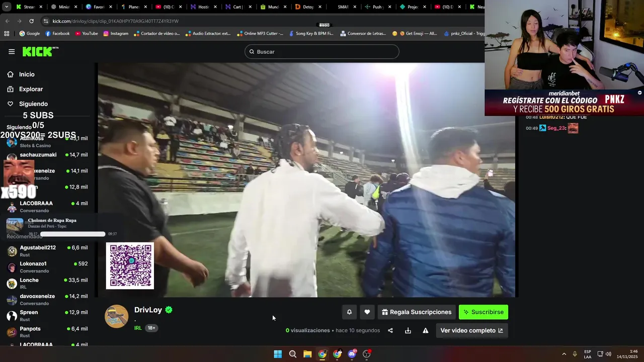
Task: Open the Google bookmark
Action: tap(29, 34)
